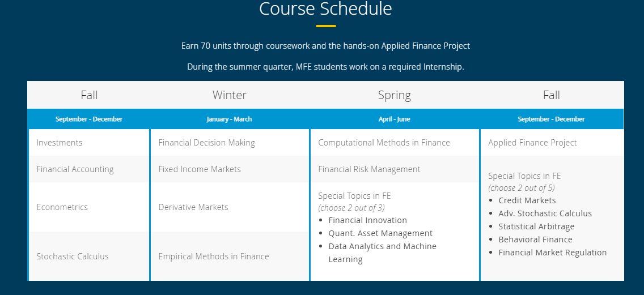Click Quant. Asset Management bullet item
Viewport: 644px width, 295px height.
pyautogui.click(x=380, y=233)
